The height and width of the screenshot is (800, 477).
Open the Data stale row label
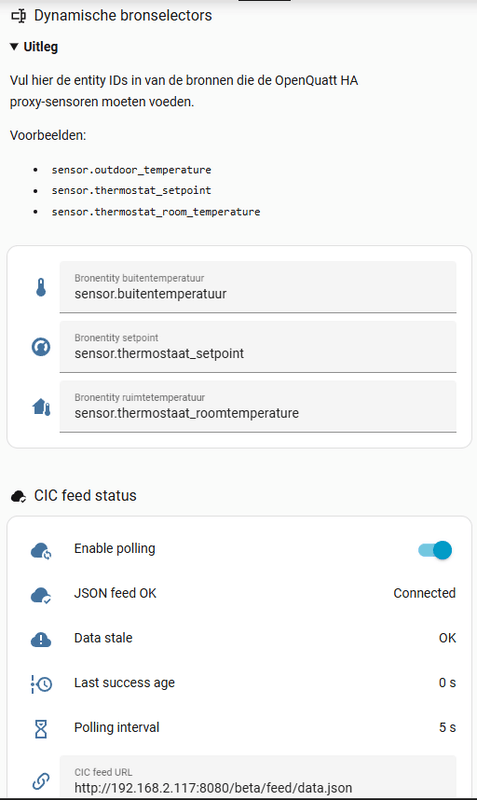tap(103, 638)
